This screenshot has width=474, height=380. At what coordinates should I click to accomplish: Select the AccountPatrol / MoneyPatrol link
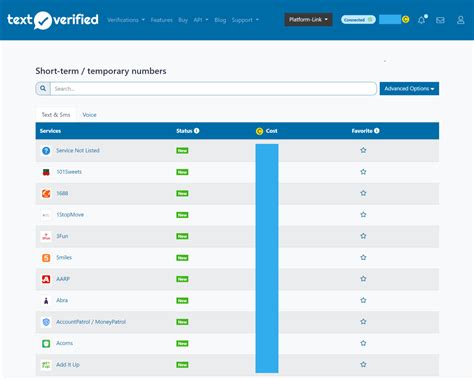click(x=91, y=322)
